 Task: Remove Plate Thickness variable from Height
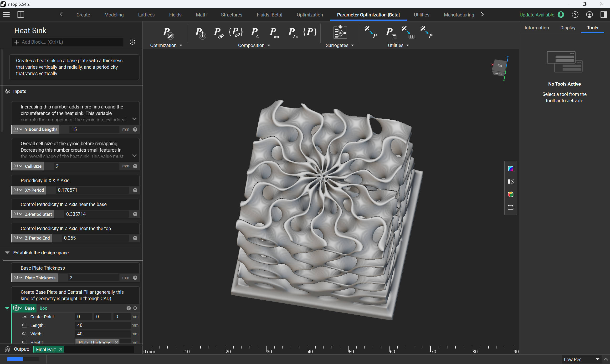116,342
